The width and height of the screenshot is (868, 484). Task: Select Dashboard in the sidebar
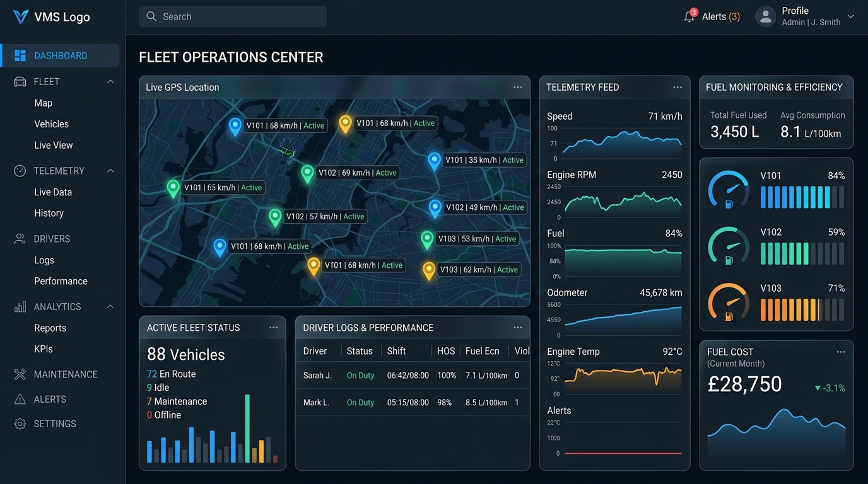click(60, 55)
